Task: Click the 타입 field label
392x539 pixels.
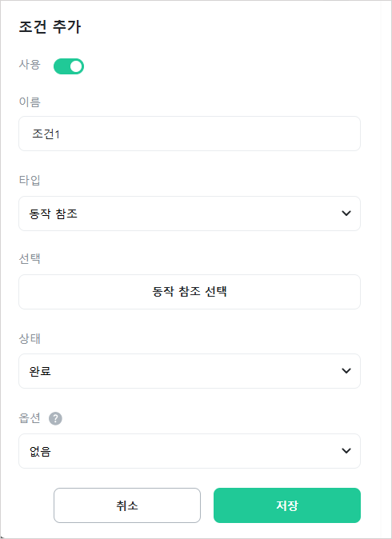Action: [x=30, y=180]
